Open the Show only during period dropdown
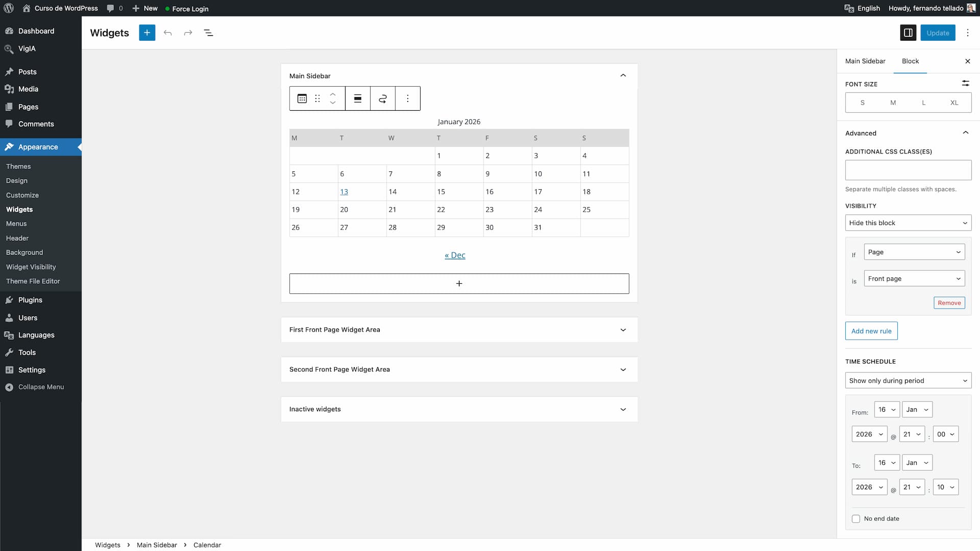Viewport: 980px width, 551px height. click(x=908, y=381)
